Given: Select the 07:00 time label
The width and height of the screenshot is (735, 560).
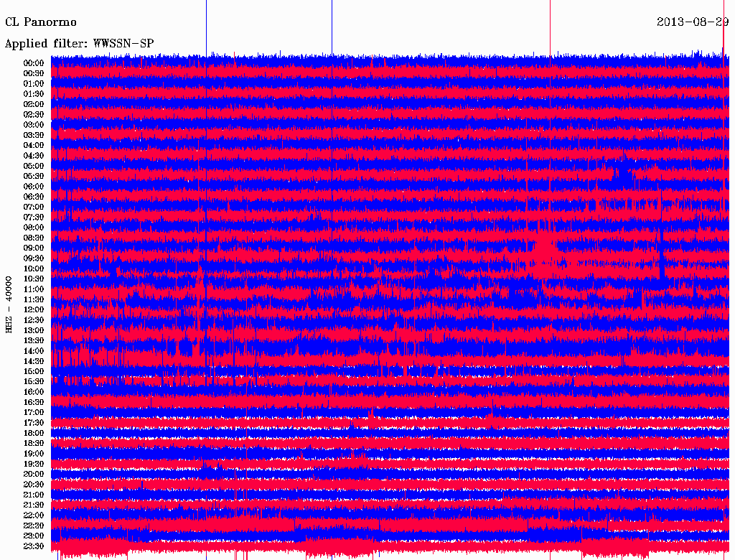Looking at the screenshot, I should (34, 207).
